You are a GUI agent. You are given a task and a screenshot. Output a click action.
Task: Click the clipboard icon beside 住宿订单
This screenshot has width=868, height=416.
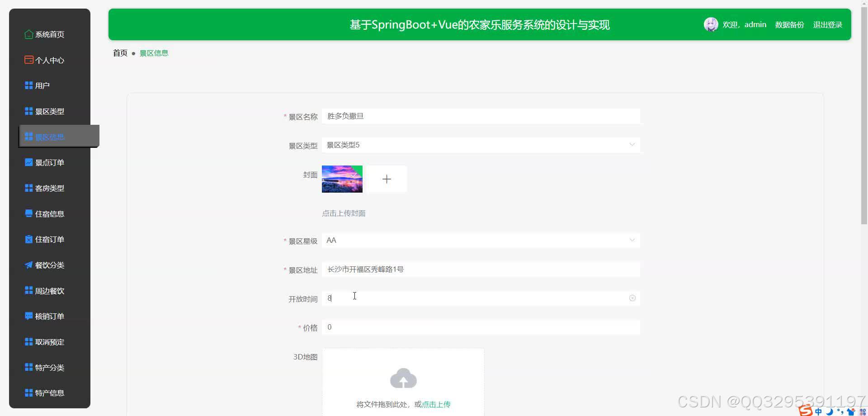point(28,239)
